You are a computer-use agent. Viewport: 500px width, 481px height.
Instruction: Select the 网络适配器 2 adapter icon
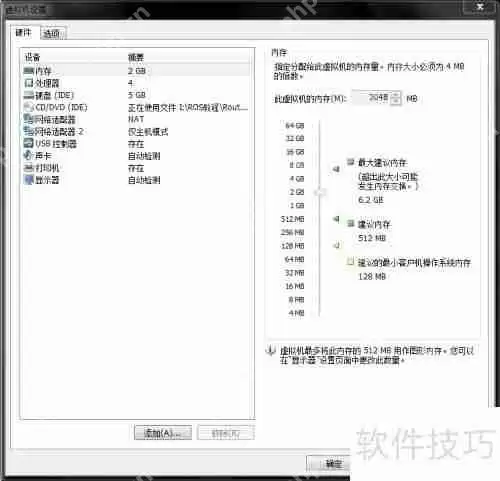pos(29,131)
